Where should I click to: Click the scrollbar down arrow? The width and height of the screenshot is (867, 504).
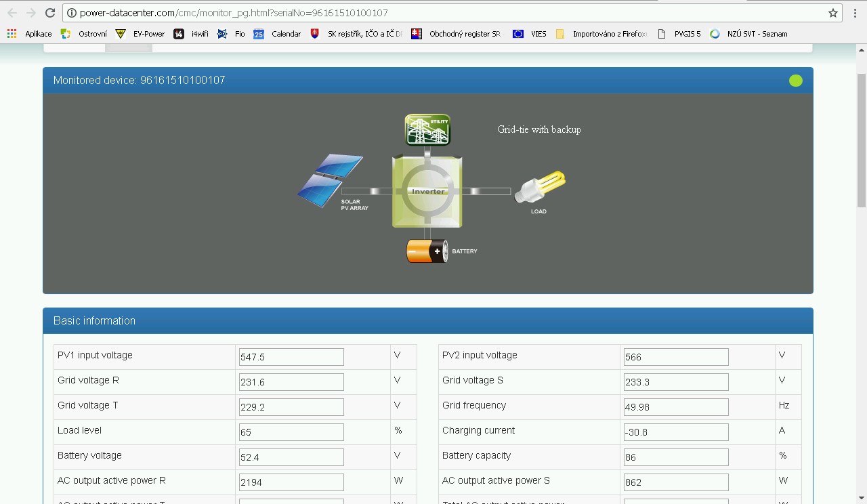tap(861, 498)
